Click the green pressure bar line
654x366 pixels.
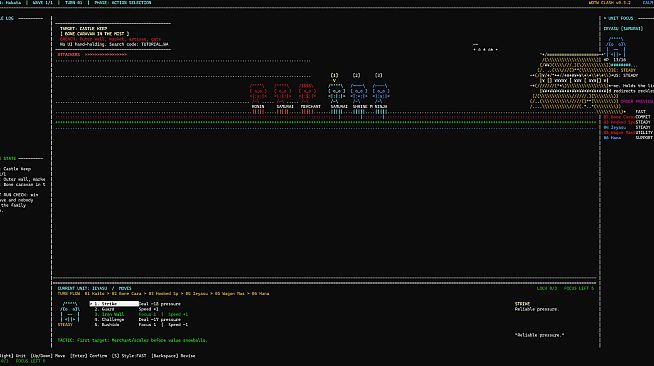pos(326,123)
